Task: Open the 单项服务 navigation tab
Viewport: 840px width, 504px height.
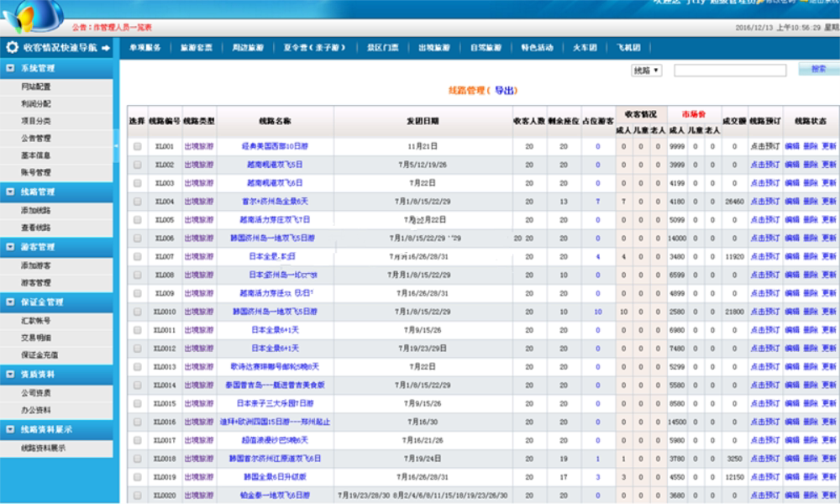Action: pos(144,48)
